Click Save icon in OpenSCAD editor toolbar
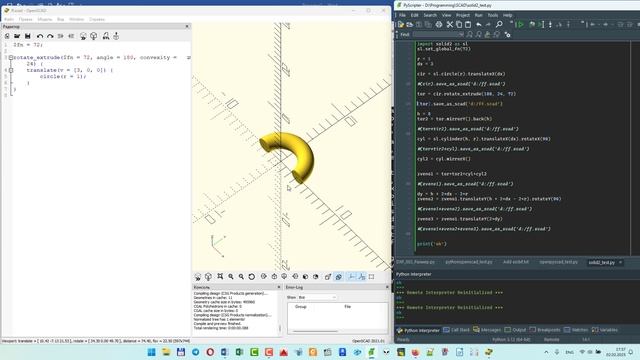This screenshot has width=640, height=360. [28, 36]
